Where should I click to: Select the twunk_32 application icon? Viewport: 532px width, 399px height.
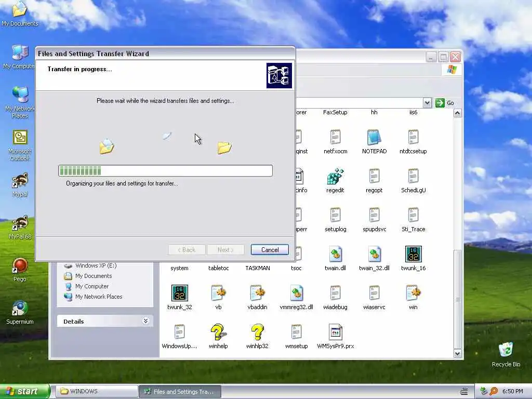[179, 293]
